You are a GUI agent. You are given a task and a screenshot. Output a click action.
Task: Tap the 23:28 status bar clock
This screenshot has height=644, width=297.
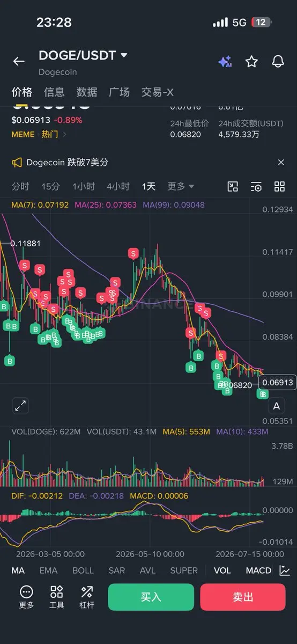[54, 23]
